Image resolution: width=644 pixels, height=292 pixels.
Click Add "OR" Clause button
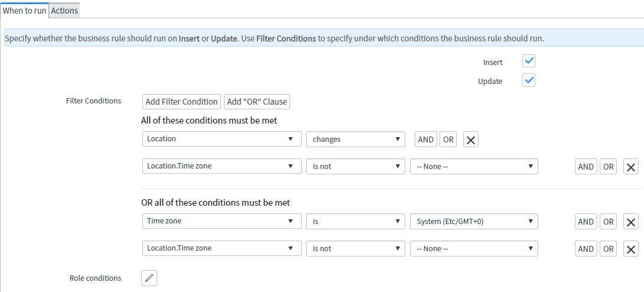coord(257,102)
